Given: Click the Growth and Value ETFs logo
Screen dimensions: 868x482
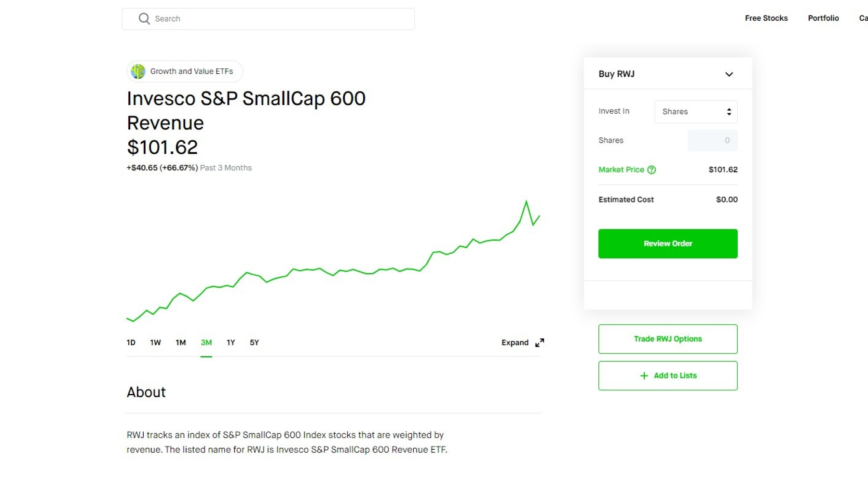Looking at the screenshot, I should click(138, 71).
